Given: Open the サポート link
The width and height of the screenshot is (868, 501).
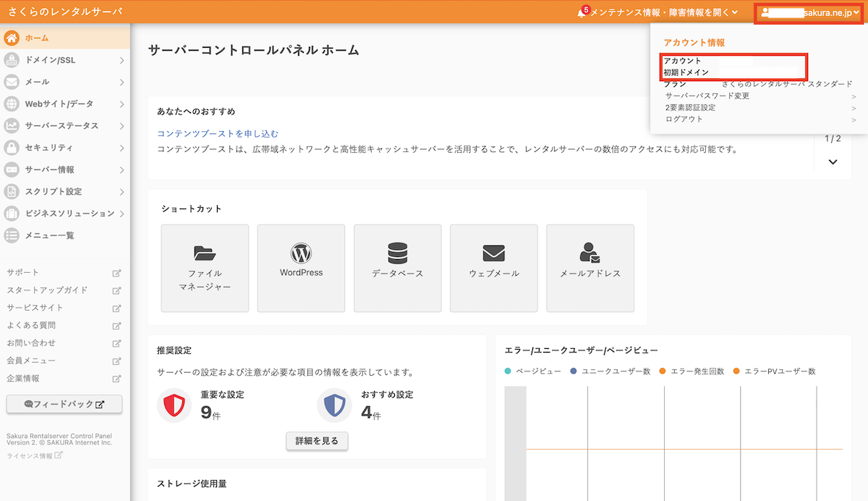Looking at the screenshot, I should coord(22,273).
